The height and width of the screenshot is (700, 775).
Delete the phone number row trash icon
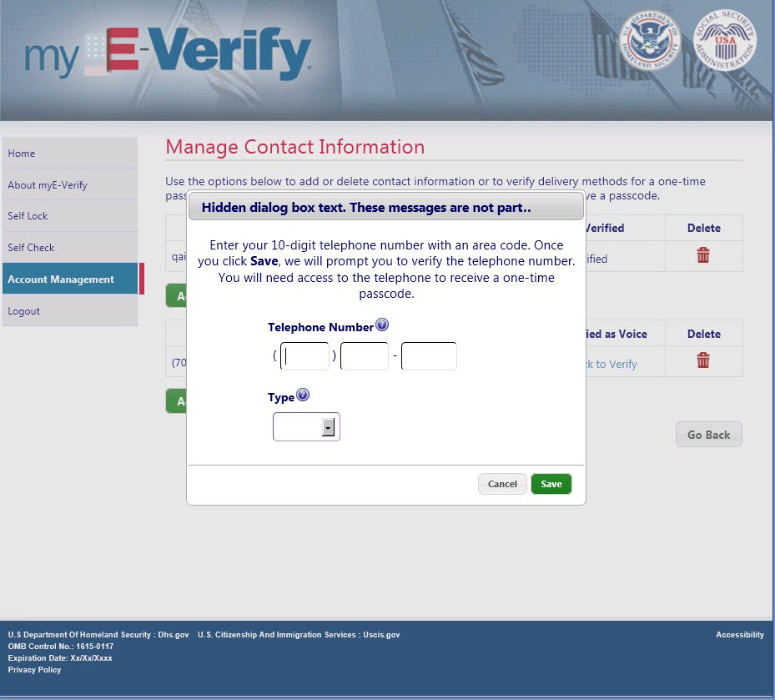tap(702, 360)
